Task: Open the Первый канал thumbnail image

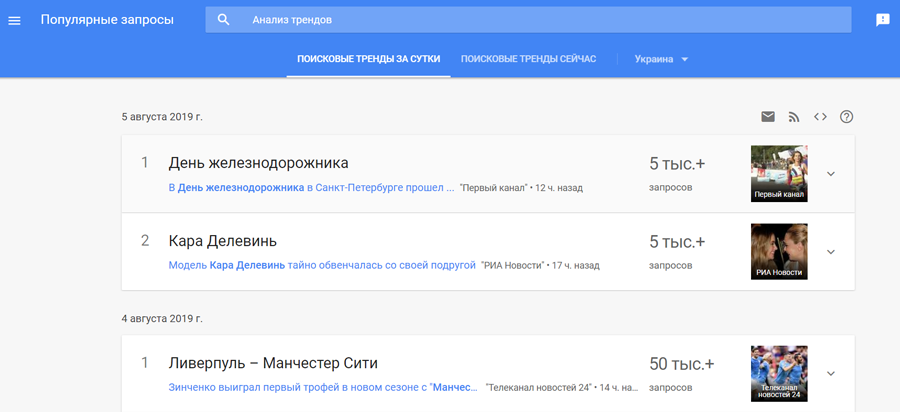Action: [779, 173]
